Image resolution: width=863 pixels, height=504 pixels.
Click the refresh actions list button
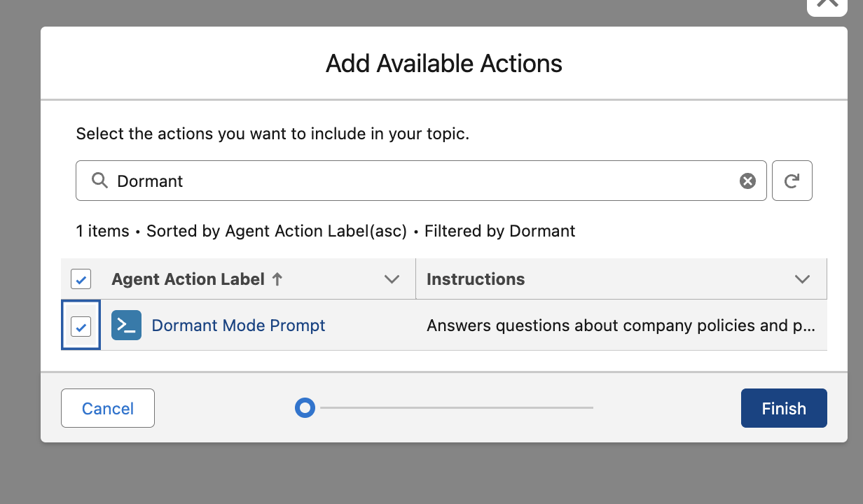[x=792, y=181]
